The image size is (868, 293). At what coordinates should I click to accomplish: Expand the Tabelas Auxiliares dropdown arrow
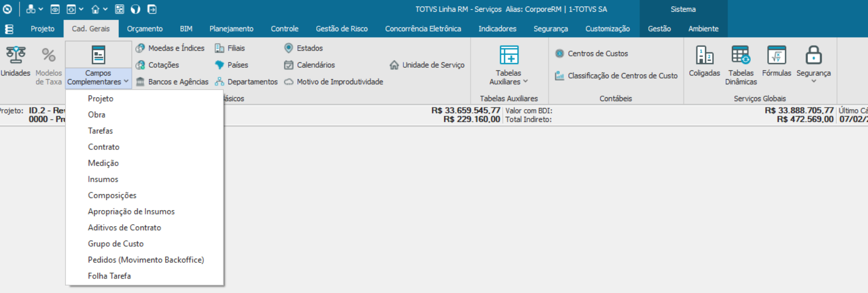pos(525,82)
